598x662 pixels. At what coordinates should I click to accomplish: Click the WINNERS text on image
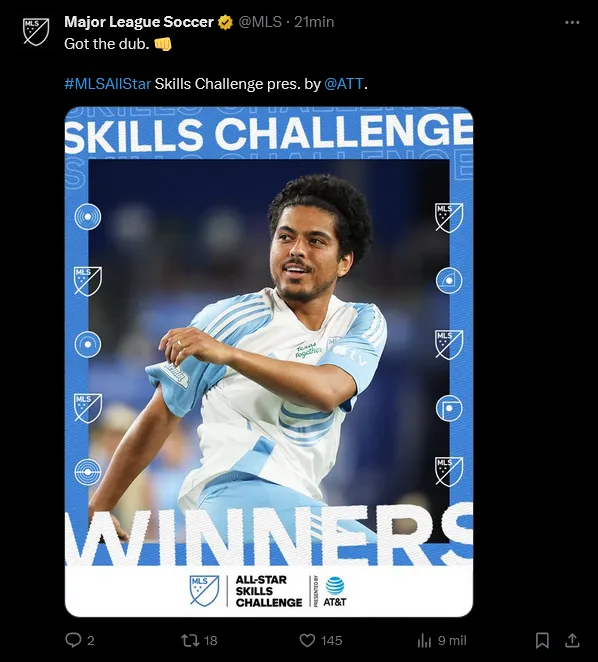(x=269, y=534)
